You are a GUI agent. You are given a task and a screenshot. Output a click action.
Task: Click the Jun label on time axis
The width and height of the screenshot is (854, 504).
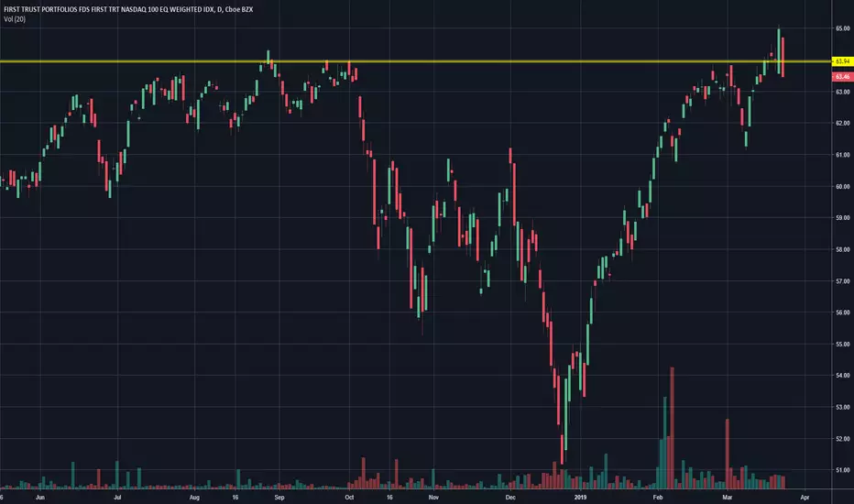tap(39, 498)
